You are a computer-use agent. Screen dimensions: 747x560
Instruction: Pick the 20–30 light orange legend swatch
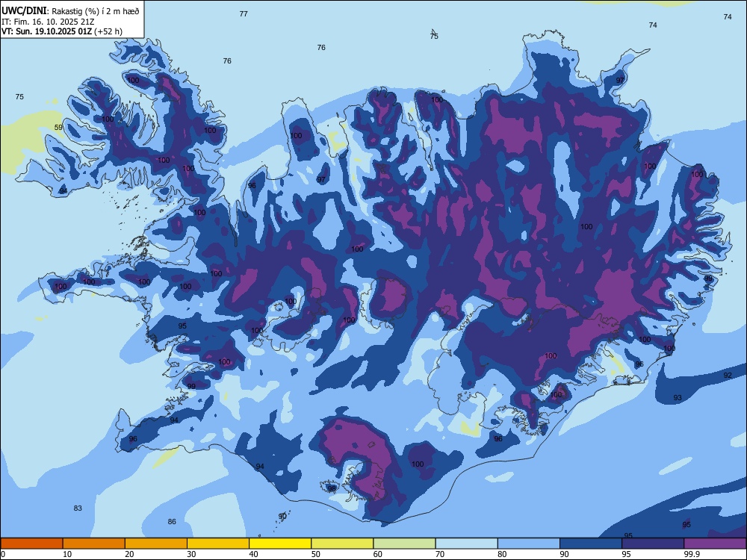(x=156, y=544)
